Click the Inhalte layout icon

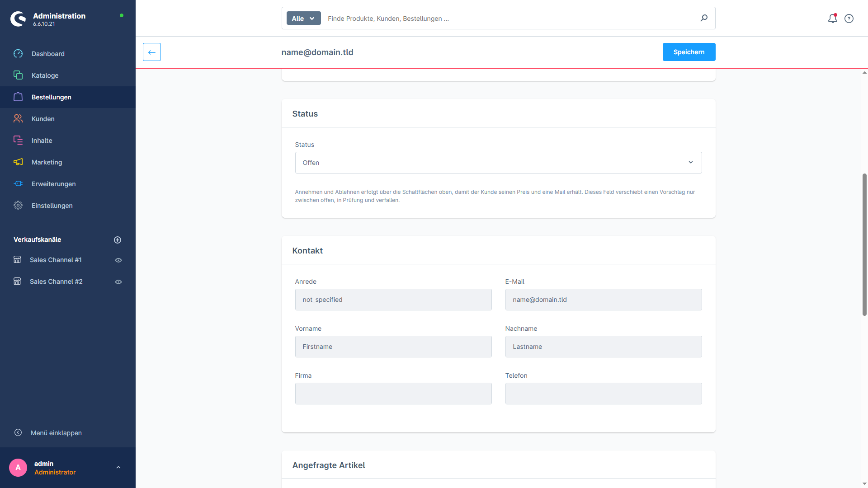pyautogui.click(x=18, y=141)
